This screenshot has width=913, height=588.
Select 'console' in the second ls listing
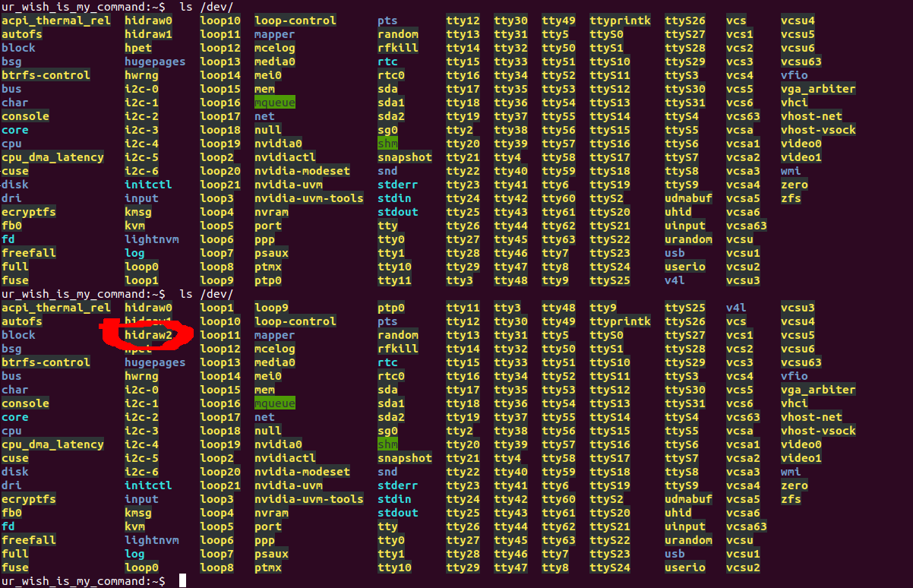25,403
